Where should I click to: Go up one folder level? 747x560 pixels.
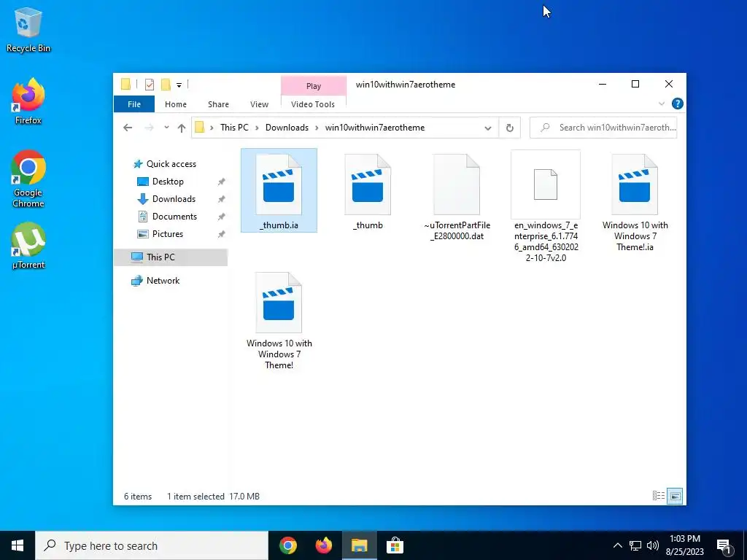(182, 128)
